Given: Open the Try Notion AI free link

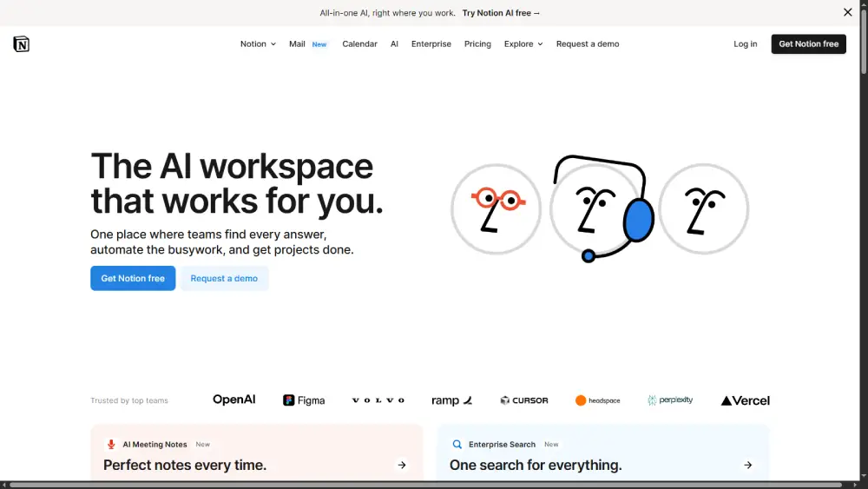Looking at the screenshot, I should pos(501,13).
